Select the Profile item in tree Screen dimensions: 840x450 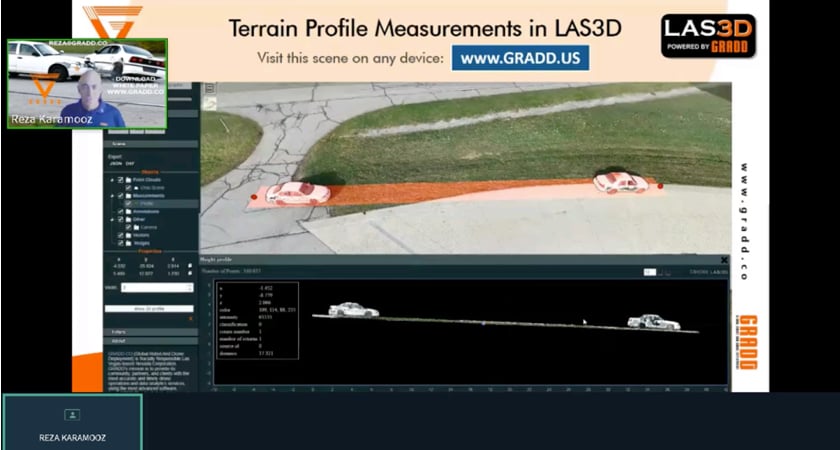click(147, 204)
